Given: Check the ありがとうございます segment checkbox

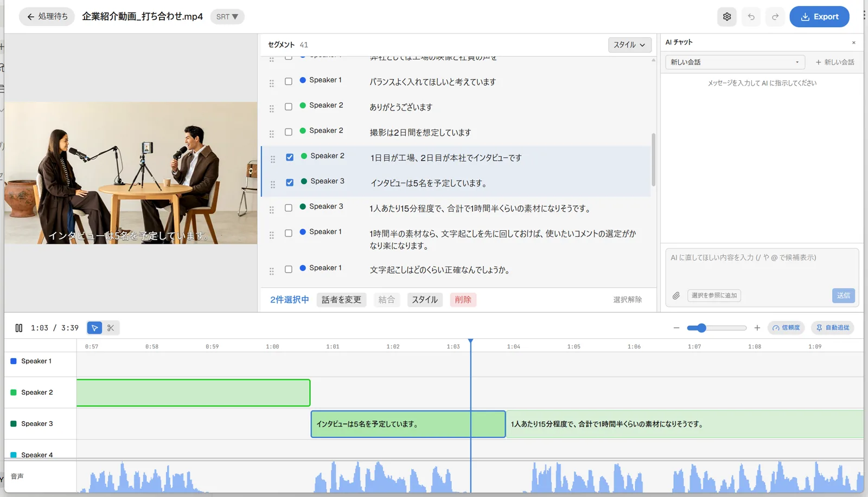Looking at the screenshot, I should click(289, 107).
